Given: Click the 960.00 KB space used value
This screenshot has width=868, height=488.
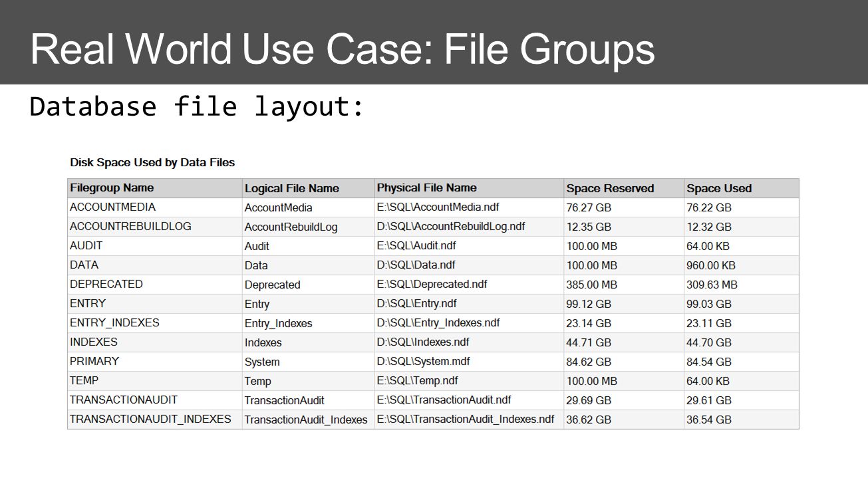Looking at the screenshot, I should coord(711,266).
